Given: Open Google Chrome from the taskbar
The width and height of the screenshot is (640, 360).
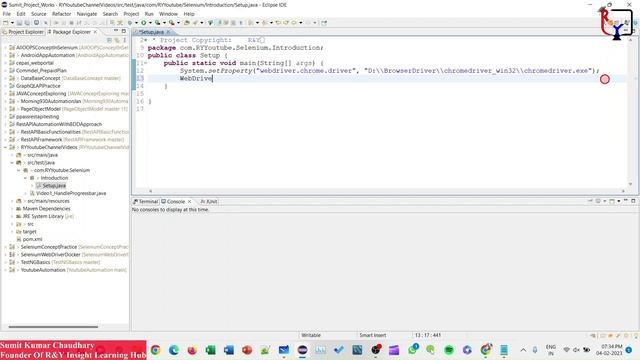Looking at the screenshot, I should [x=156, y=350].
